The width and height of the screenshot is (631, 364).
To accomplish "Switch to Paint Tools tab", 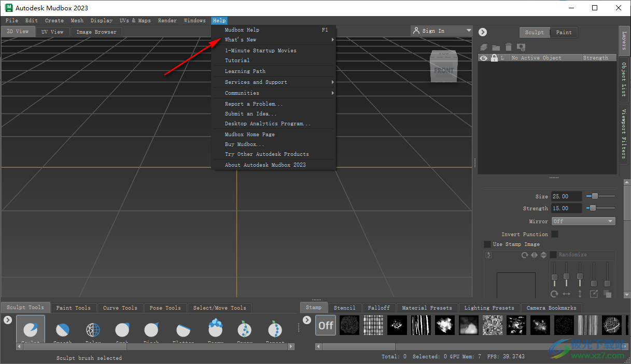I will tap(73, 308).
